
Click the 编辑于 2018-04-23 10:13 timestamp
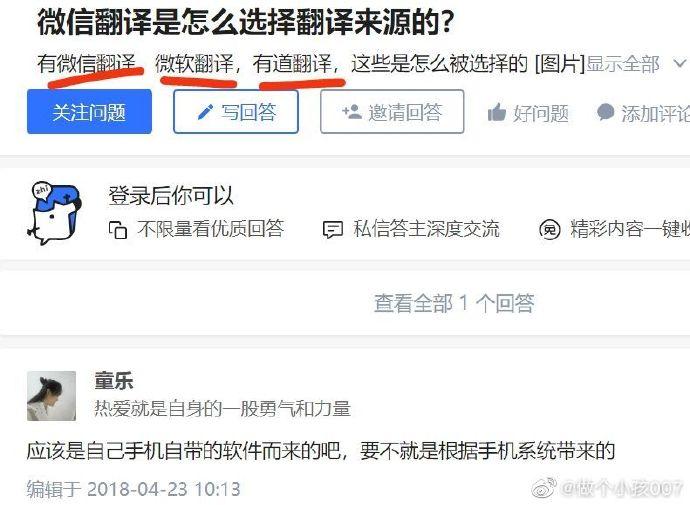[x=133, y=489]
